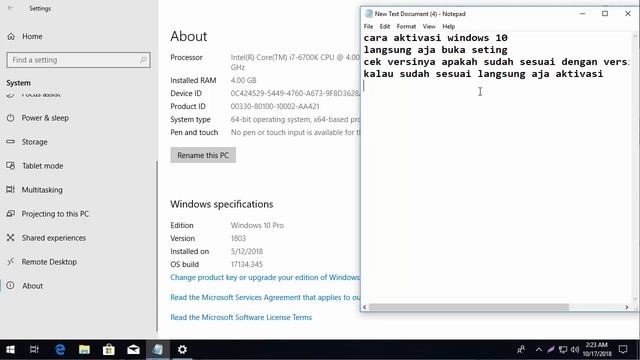Click the Power & sleep icon
The width and height of the screenshot is (640, 360).
(11, 118)
